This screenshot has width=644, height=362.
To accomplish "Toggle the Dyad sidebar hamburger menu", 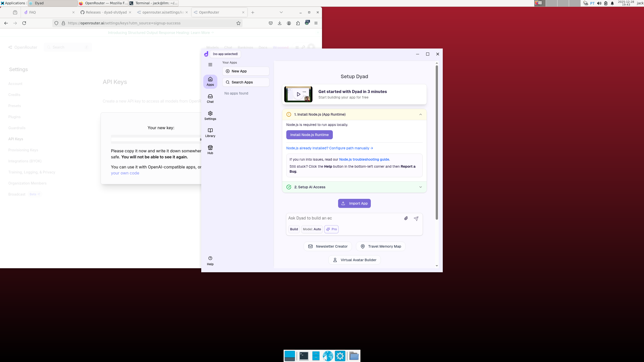I will pos(210,65).
